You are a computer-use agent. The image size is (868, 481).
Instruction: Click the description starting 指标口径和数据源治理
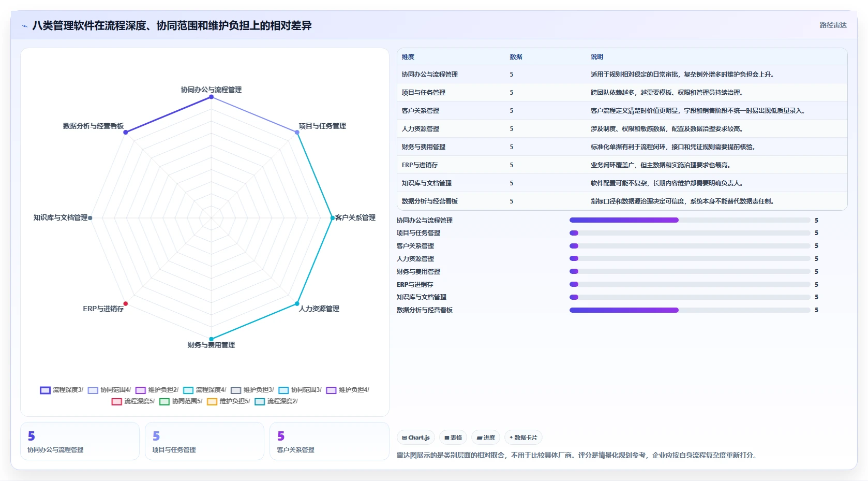[x=683, y=201]
